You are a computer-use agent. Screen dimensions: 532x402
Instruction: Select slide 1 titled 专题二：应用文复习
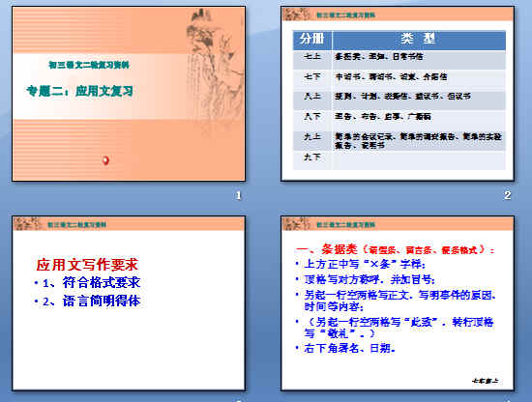pyautogui.click(x=129, y=94)
